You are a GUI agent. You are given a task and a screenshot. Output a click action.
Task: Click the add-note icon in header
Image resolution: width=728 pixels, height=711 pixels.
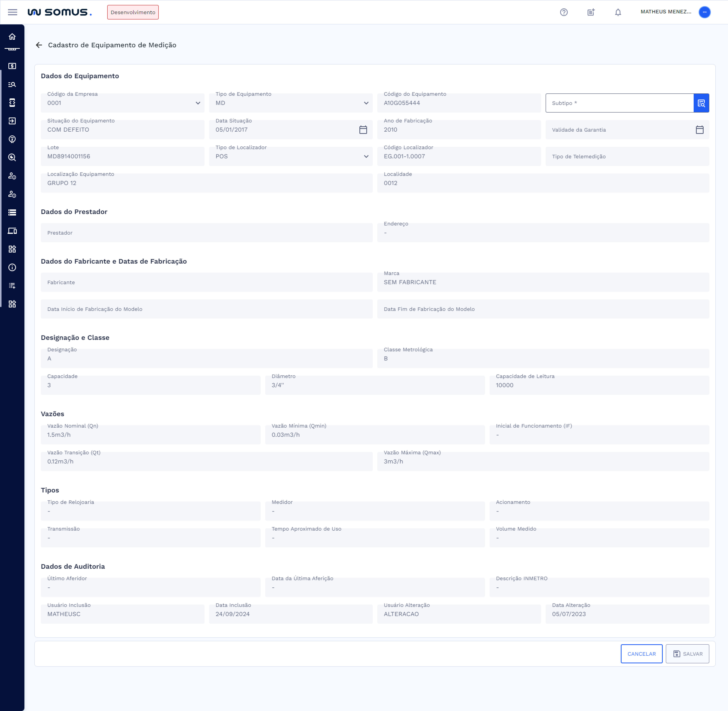click(x=590, y=12)
